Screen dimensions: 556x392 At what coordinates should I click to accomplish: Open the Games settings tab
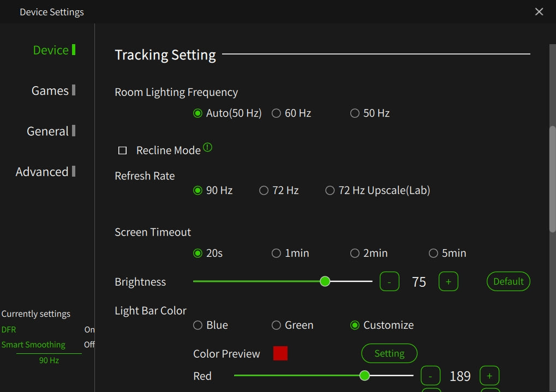(x=50, y=91)
